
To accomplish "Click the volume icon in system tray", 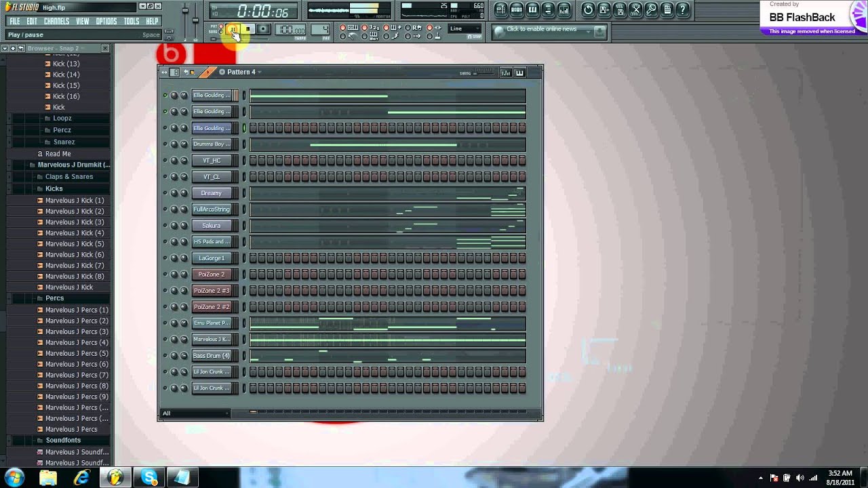I will tap(800, 478).
